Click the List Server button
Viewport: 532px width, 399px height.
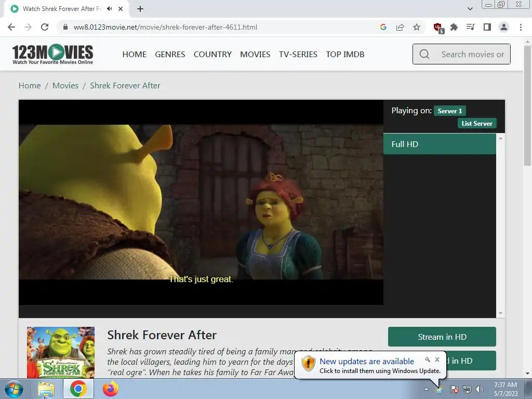(x=477, y=124)
